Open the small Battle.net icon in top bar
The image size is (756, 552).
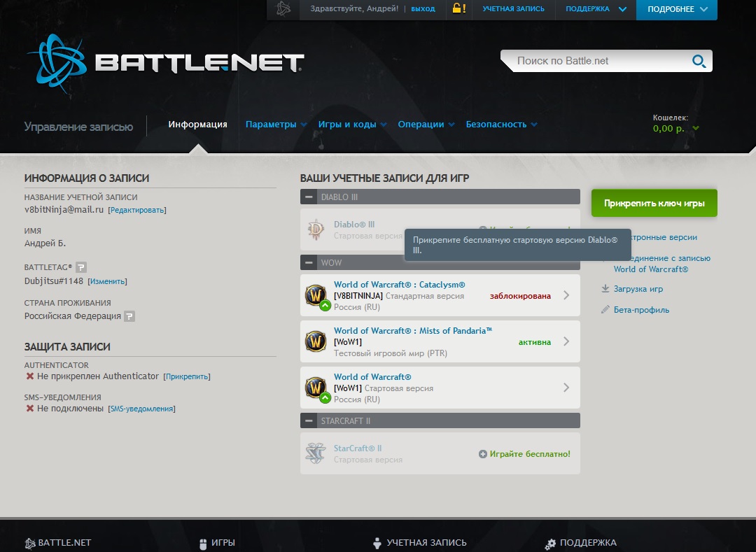click(x=283, y=8)
